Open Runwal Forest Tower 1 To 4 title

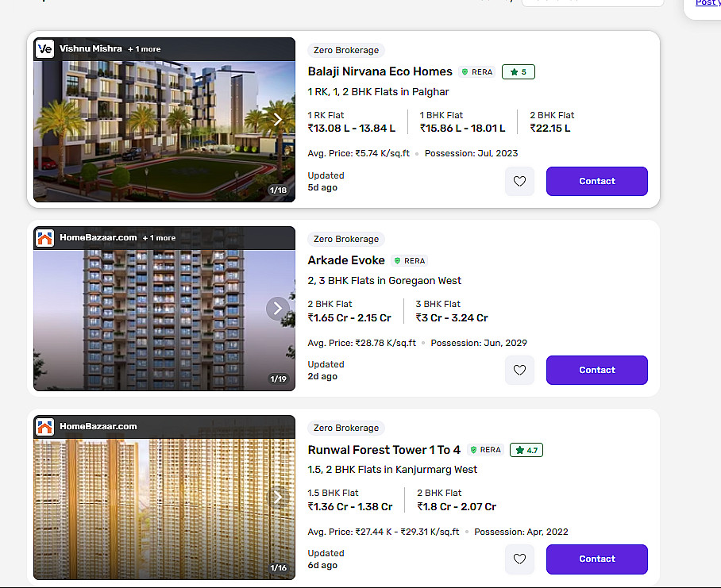click(x=384, y=450)
